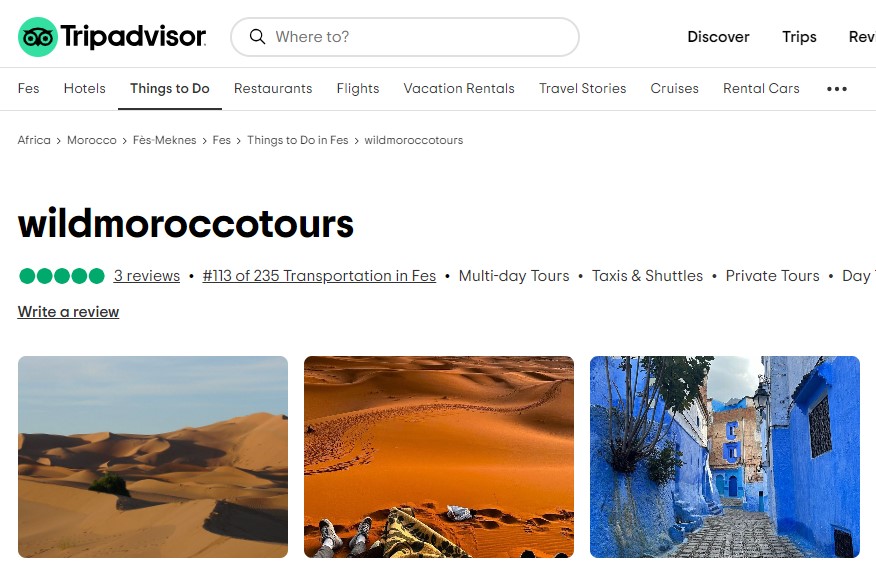Open the blue Chefchaouen alley photo
876x586 pixels.
click(x=725, y=457)
